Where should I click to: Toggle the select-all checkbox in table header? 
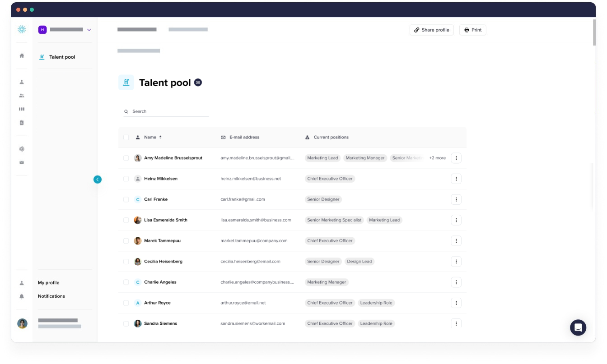coord(126,138)
